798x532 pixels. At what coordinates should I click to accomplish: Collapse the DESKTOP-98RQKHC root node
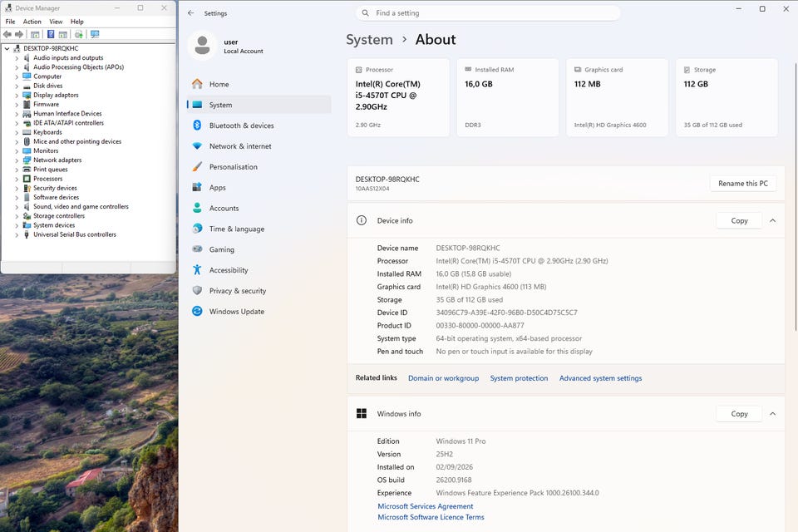tap(7, 49)
